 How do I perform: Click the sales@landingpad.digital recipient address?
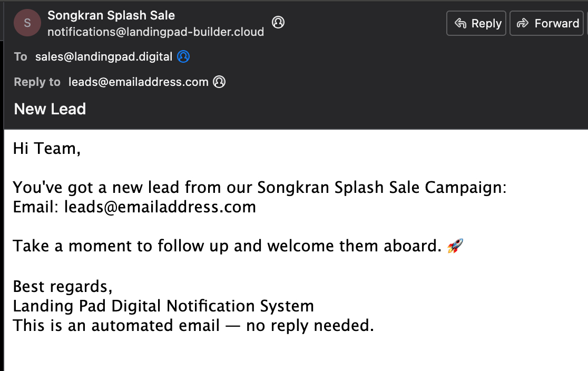tap(104, 56)
